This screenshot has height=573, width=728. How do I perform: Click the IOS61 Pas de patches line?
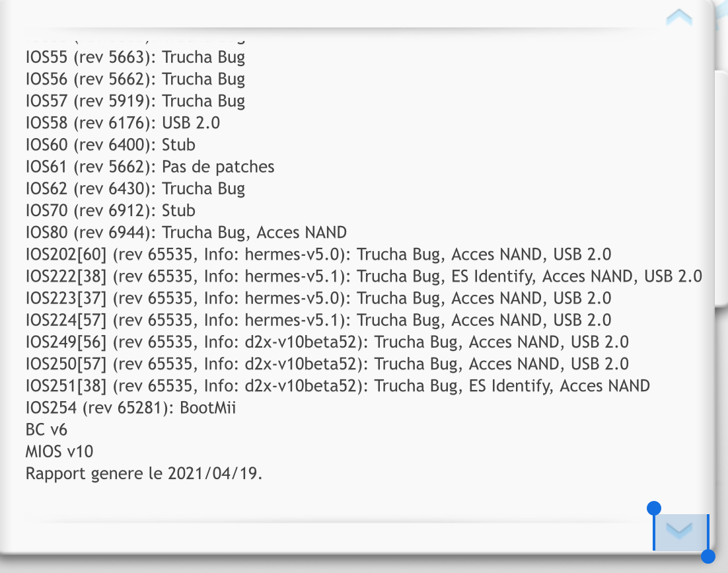pos(150,167)
